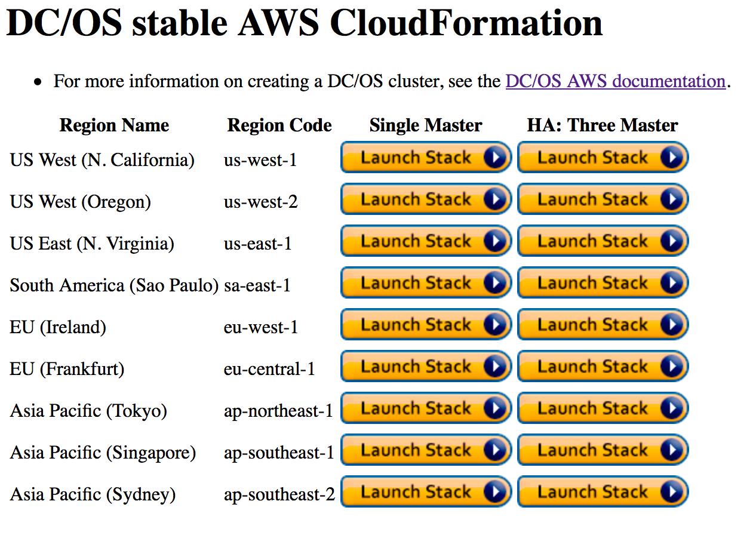The height and width of the screenshot is (541, 756).
Task: Launch HA Three Master stack for us-west-1
Action: [x=603, y=158]
